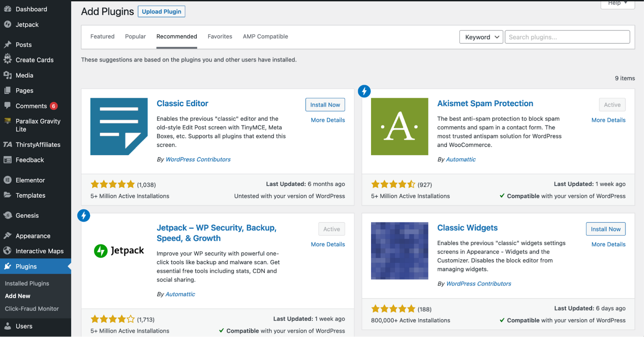Install the Classic Editor plugin
The width and height of the screenshot is (644, 337).
(x=325, y=105)
